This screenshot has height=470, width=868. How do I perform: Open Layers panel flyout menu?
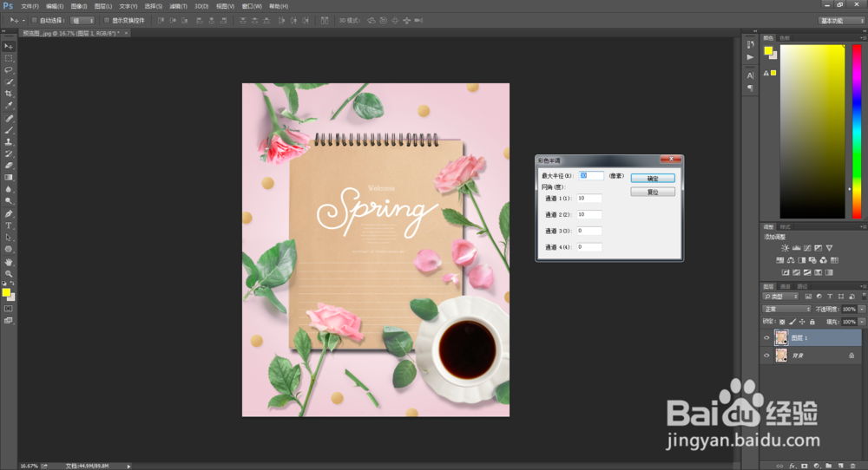863,286
